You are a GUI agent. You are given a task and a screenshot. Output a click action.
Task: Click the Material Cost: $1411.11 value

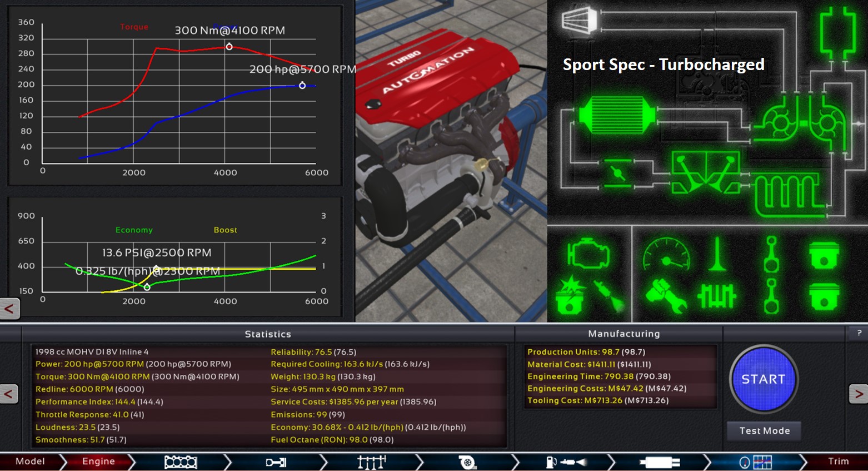589,364
